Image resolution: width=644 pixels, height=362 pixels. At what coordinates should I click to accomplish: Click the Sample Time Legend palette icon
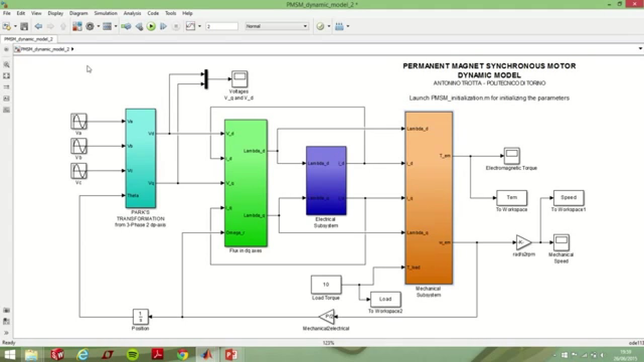click(7, 87)
